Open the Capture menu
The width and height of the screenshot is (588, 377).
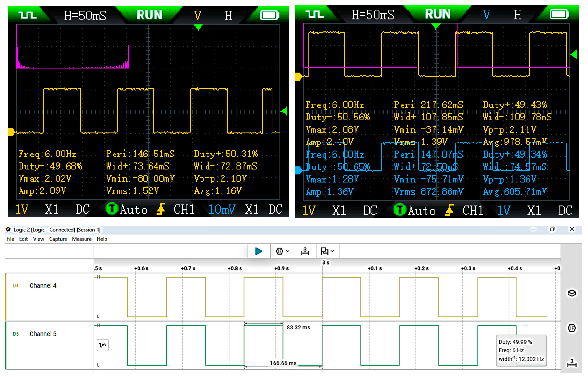(x=58, y=239)
